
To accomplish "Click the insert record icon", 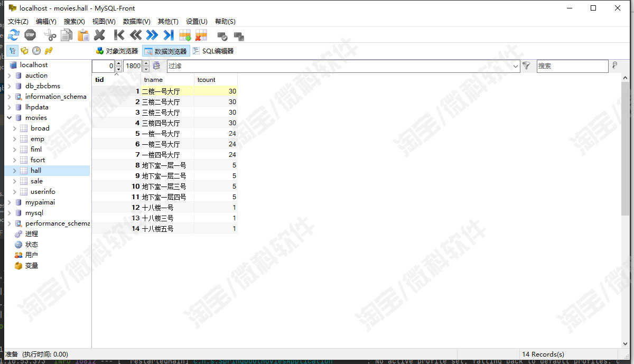I will point(185,35).
